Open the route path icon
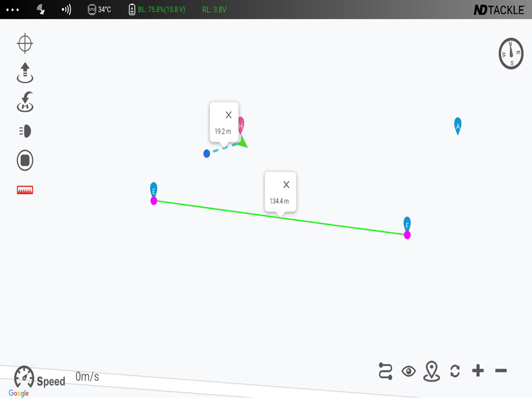This screenshot has width=532, height=399. [385, 371]
